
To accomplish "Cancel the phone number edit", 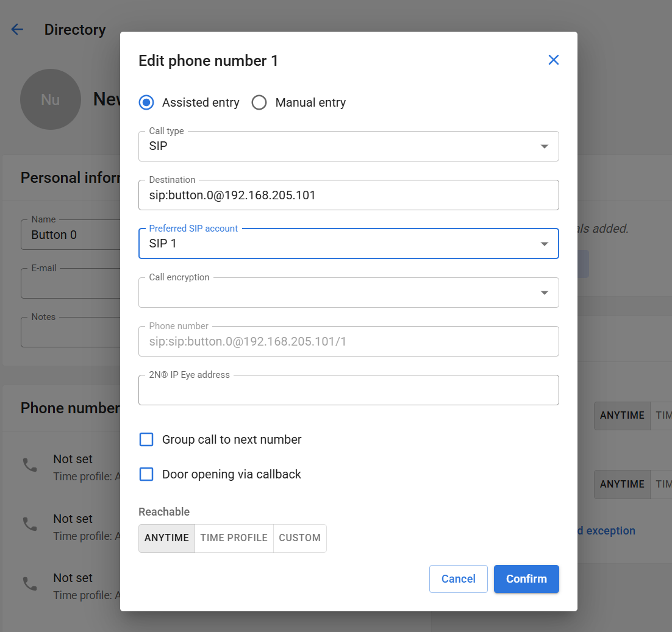I will 458,579.
